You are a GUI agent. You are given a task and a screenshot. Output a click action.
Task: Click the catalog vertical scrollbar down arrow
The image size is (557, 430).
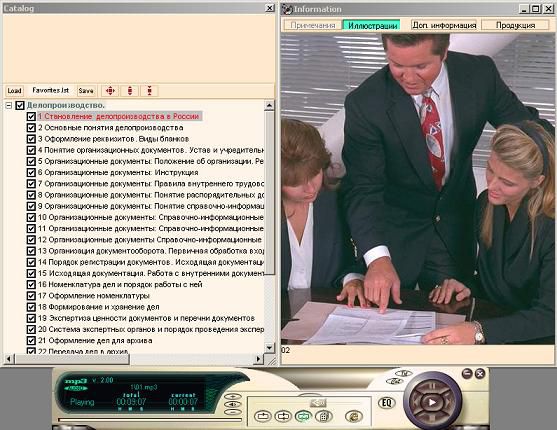pos(269,347)
